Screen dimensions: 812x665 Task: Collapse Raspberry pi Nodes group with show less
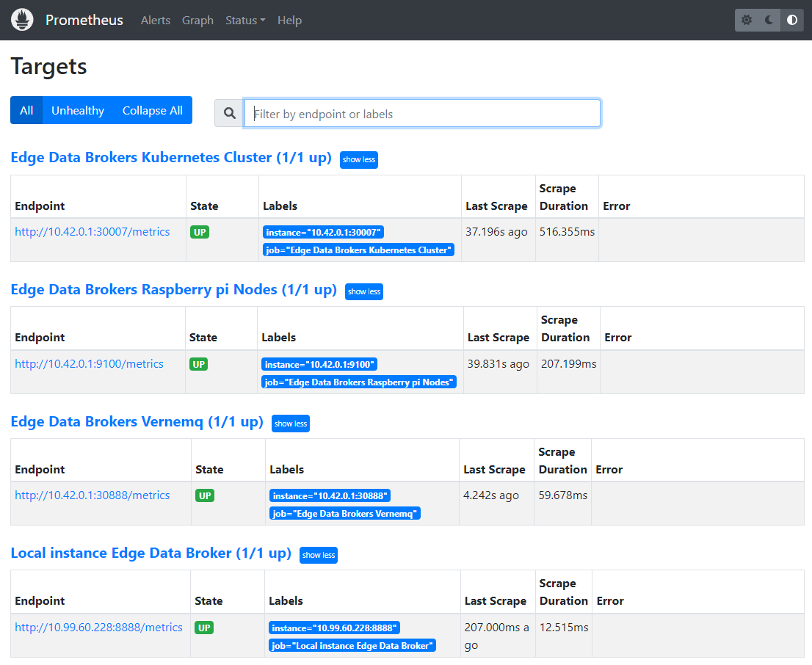[x=364, y=291]
